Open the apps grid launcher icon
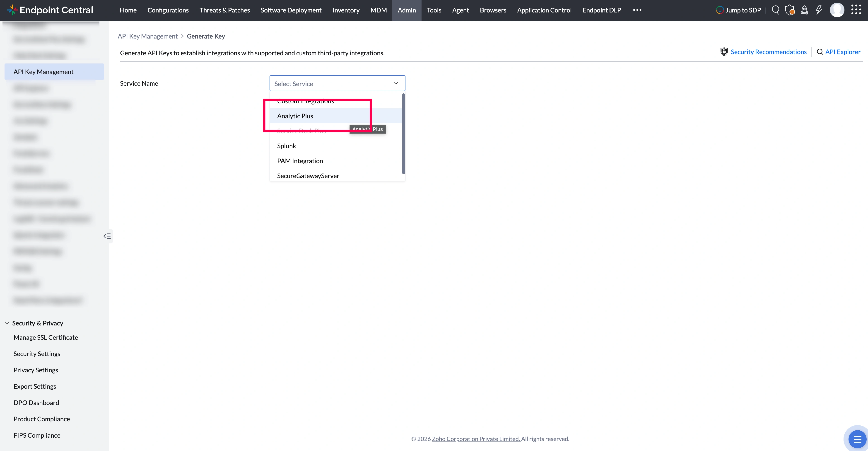 point(856,10)
